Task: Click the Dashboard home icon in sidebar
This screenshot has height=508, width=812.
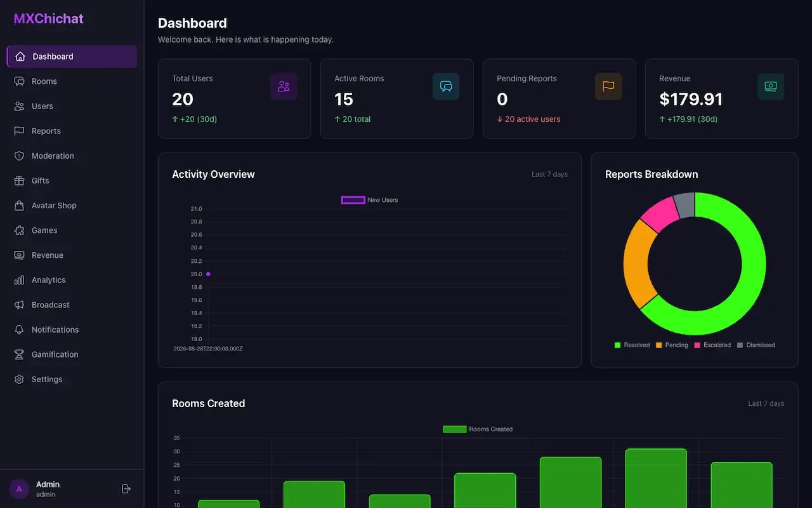Action: pos(20,57)
